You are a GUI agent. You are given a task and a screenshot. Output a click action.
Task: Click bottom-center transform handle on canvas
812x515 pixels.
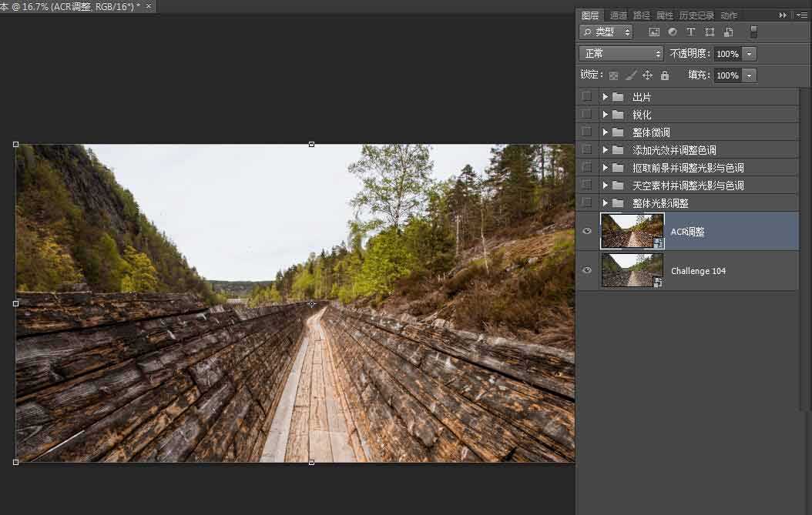(311, 462)
